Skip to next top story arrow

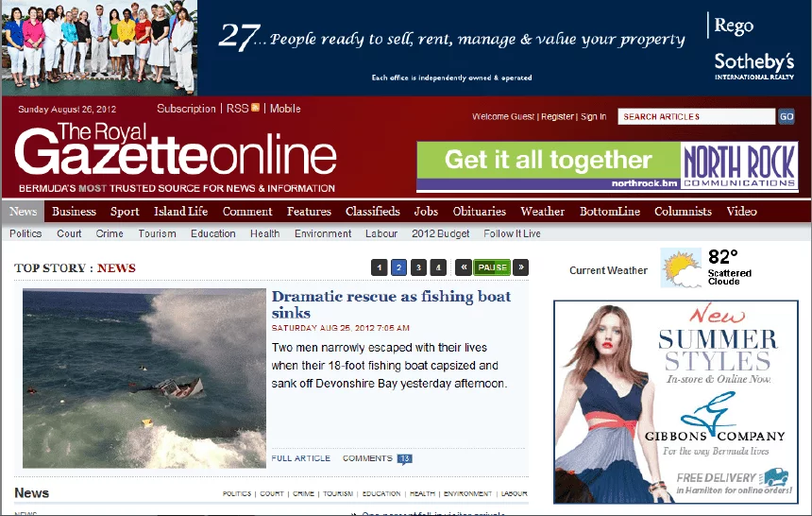tap(520, 267)
